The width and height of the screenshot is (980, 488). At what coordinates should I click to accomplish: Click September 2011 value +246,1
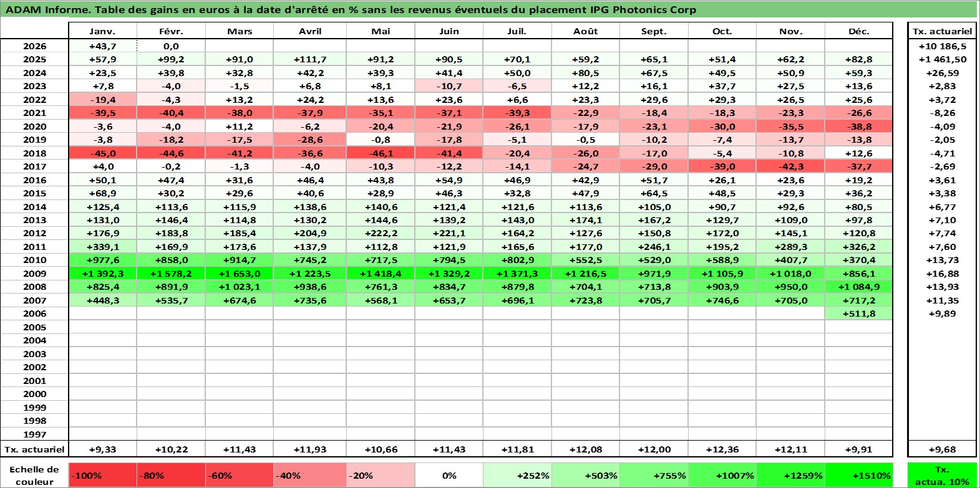pos(654,247)
